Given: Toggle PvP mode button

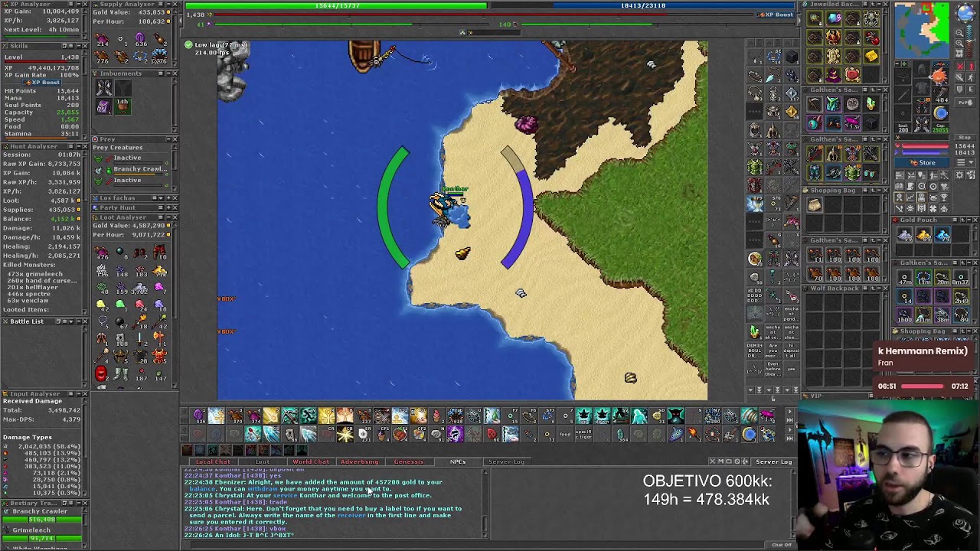Looking at the screenshot, I should coord(965,103).
